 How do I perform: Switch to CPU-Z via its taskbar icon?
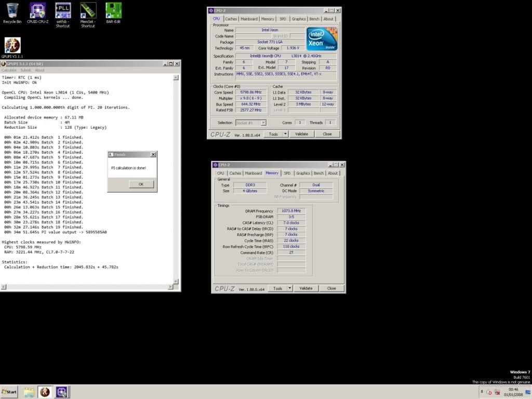click(x=61, y=392)
